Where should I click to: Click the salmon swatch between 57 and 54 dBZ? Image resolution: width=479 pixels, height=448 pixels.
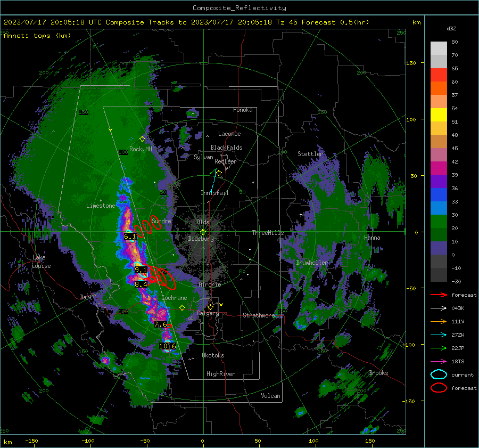coord(439,102)
